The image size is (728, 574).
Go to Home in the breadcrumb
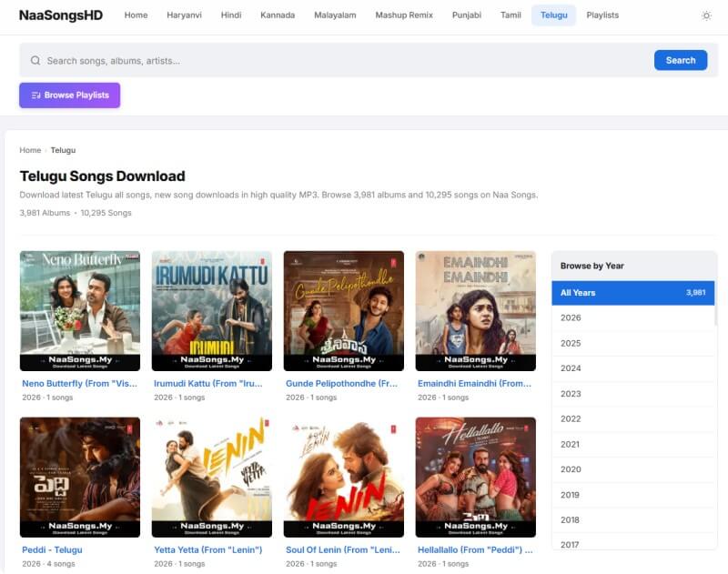point(30,150)
